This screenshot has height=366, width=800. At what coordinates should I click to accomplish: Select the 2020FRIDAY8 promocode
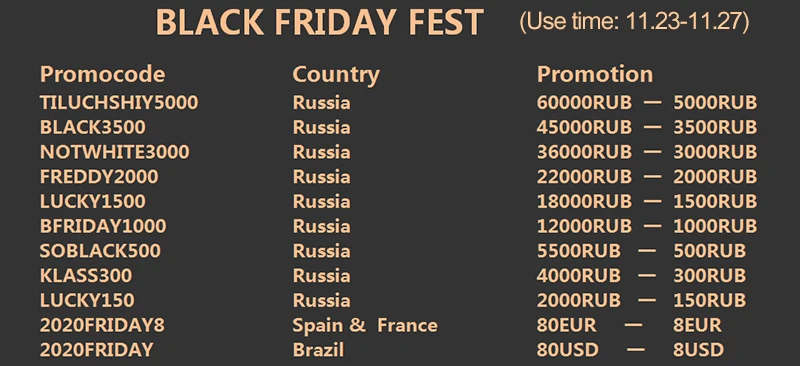[103, 325]
